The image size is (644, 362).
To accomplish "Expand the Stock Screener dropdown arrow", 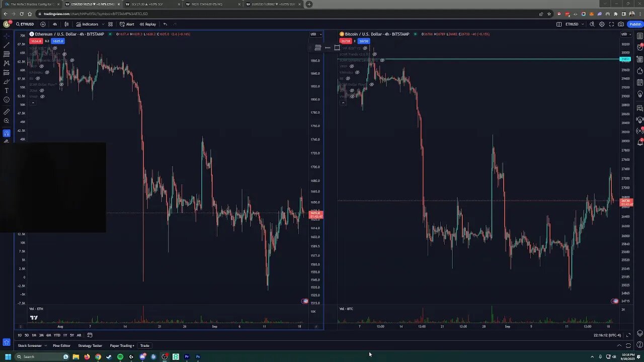I will point(45,345).
